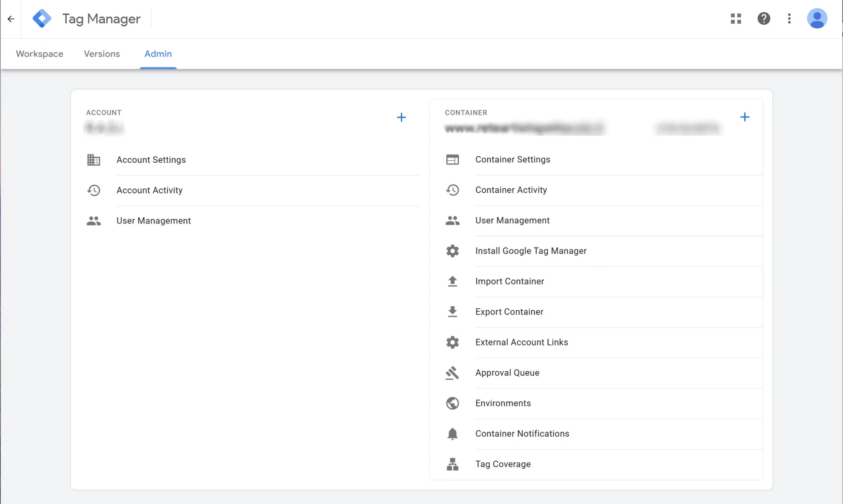
Task: Open Container Activity history
Action: tap(511, 190)
